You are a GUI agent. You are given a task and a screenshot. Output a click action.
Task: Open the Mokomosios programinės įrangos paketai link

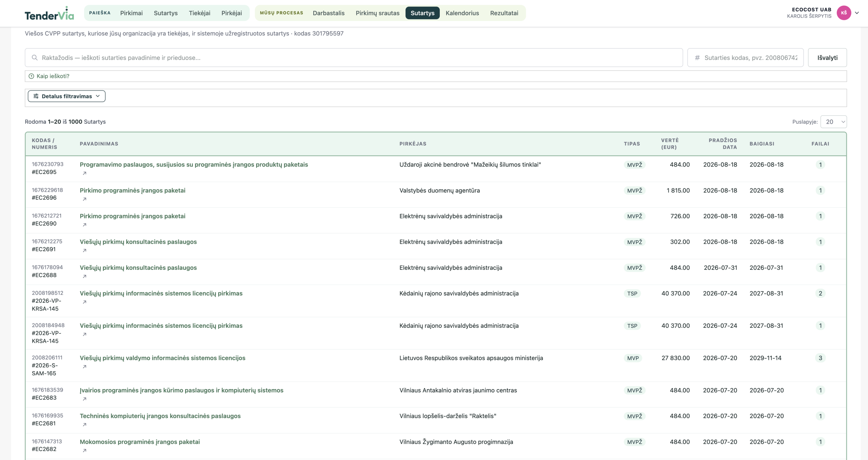140,442
